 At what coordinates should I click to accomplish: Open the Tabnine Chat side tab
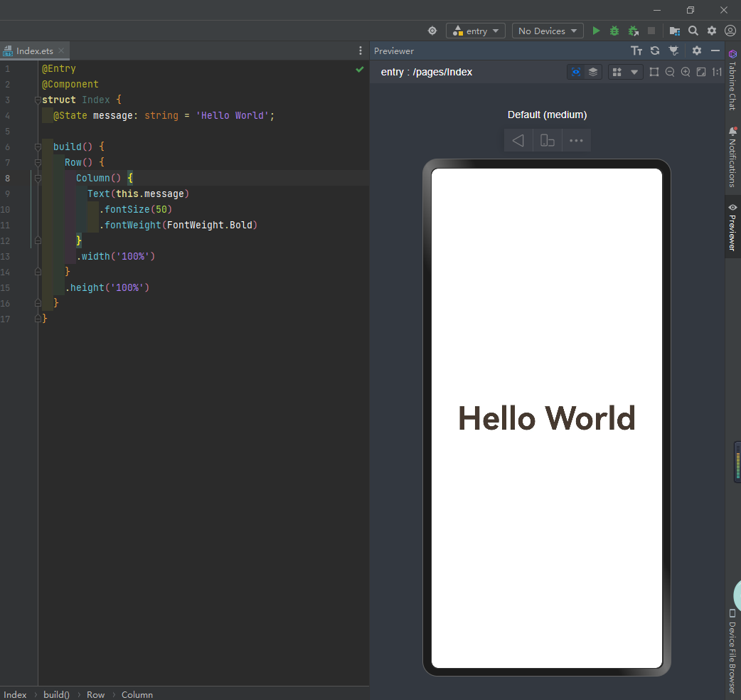pos(732,80)
